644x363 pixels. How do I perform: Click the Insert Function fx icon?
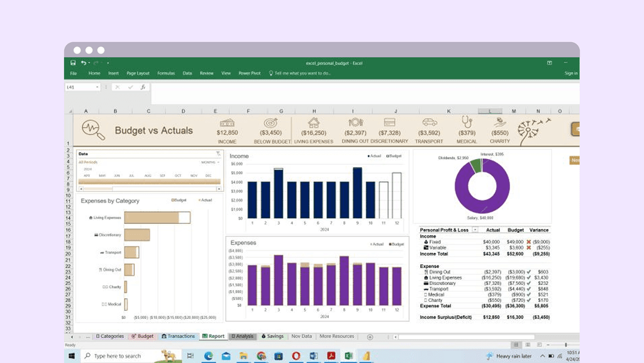tap(143, 88)
